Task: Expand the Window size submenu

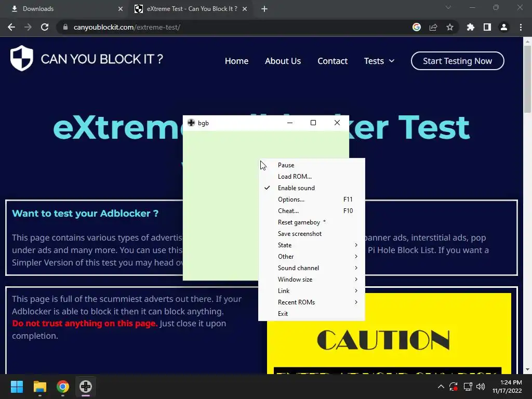Action: click(312, 279)
